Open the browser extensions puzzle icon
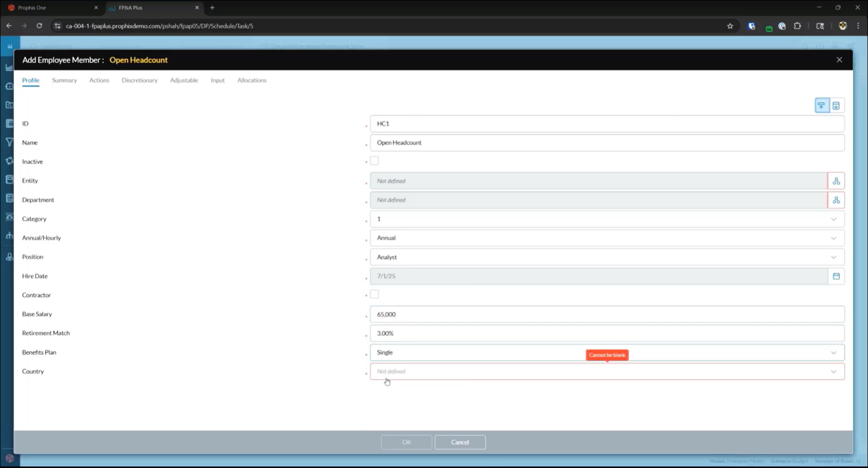The width and height of the screenshot is (868, 468). click(x=797, y=26)
